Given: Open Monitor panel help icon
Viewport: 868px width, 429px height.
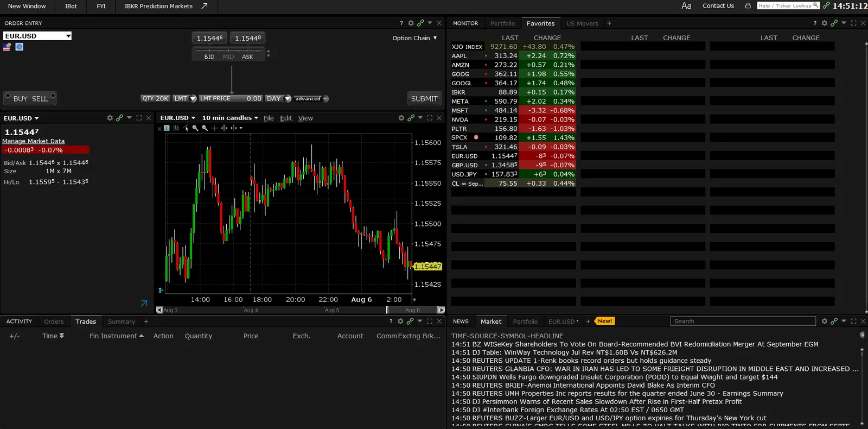Looking at the screenshot, I should 815,23.
